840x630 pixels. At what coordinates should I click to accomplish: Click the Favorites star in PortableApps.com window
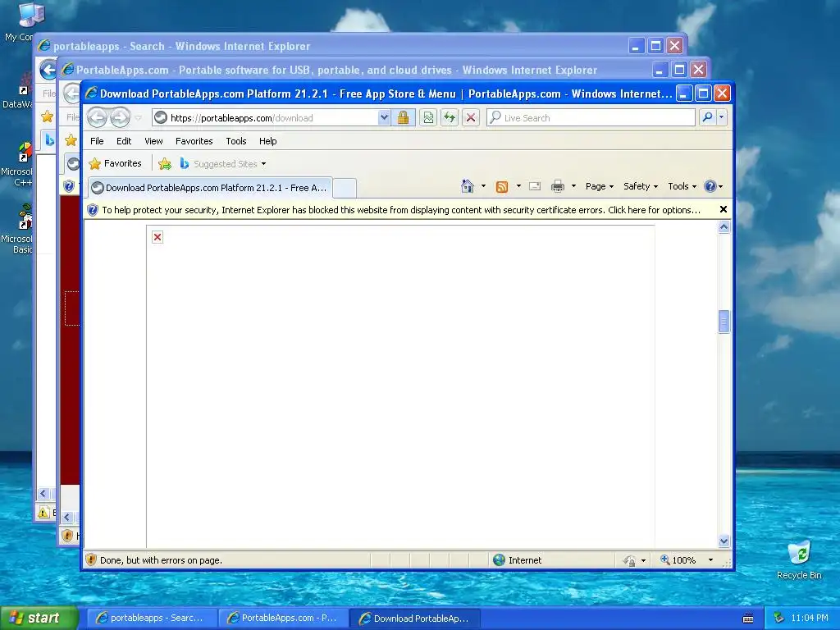point(71,140)
